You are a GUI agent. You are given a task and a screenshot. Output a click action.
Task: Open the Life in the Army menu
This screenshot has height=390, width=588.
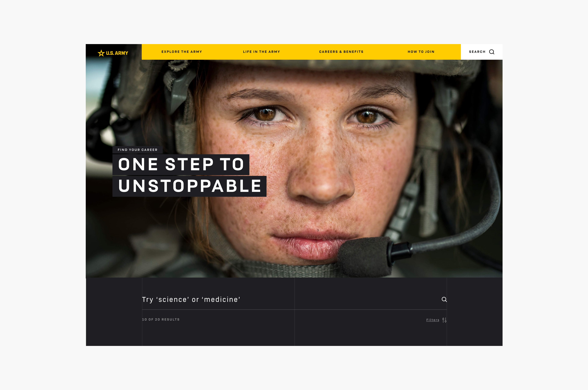[262, 52]
